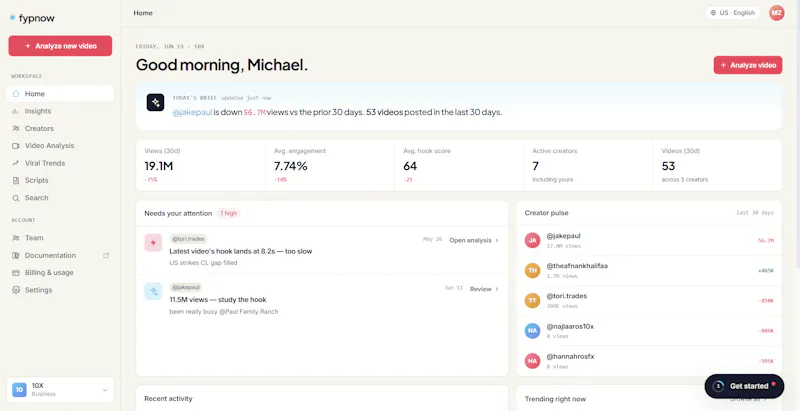This screenshot has width=800, height=411.
Task: Click the globe icon next to US - English
Action: tap(713, 13)
